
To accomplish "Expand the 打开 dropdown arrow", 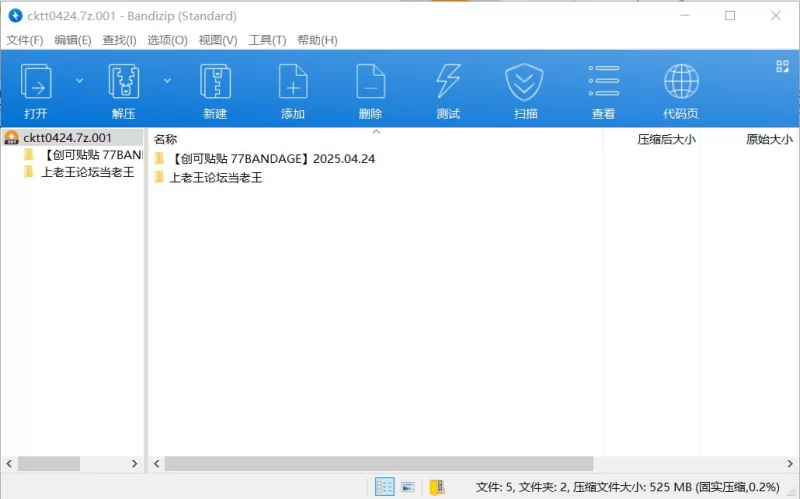I will pos(80,81).
